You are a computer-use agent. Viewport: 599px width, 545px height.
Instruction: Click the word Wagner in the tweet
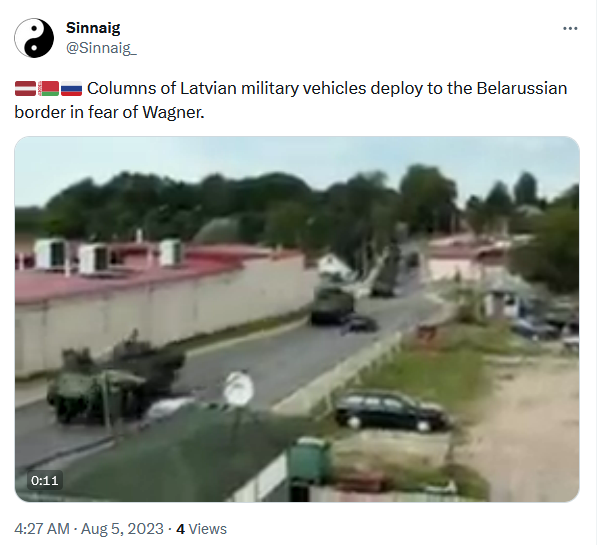click(172, 112)
